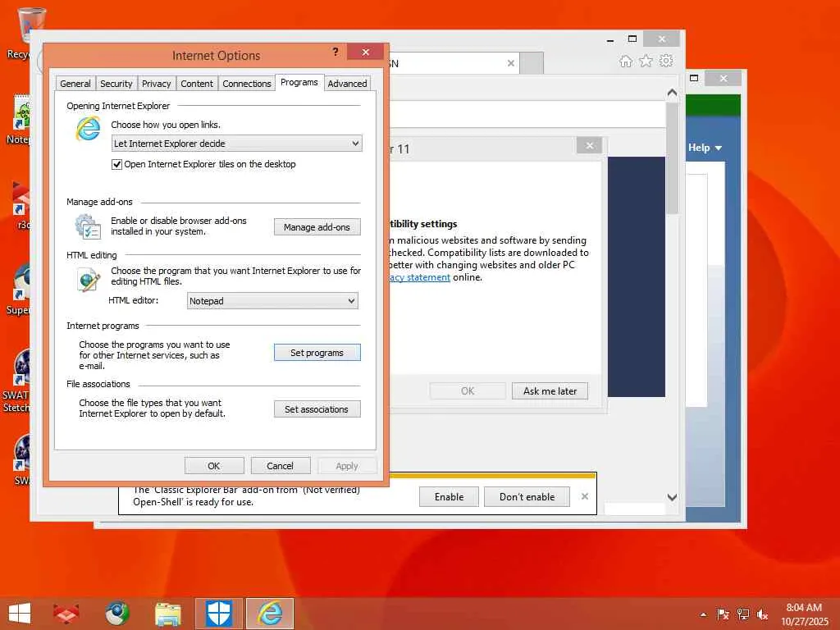Image resolution: width=840 pixels, height=630 pixels.
Task: Click Don't enable for the add-on
Action: coord(527,497)
